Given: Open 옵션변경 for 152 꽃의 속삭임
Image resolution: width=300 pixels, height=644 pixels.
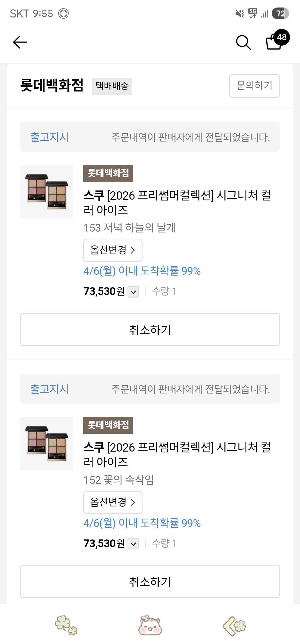Looking at the screenshot, I should click(113, 502).
